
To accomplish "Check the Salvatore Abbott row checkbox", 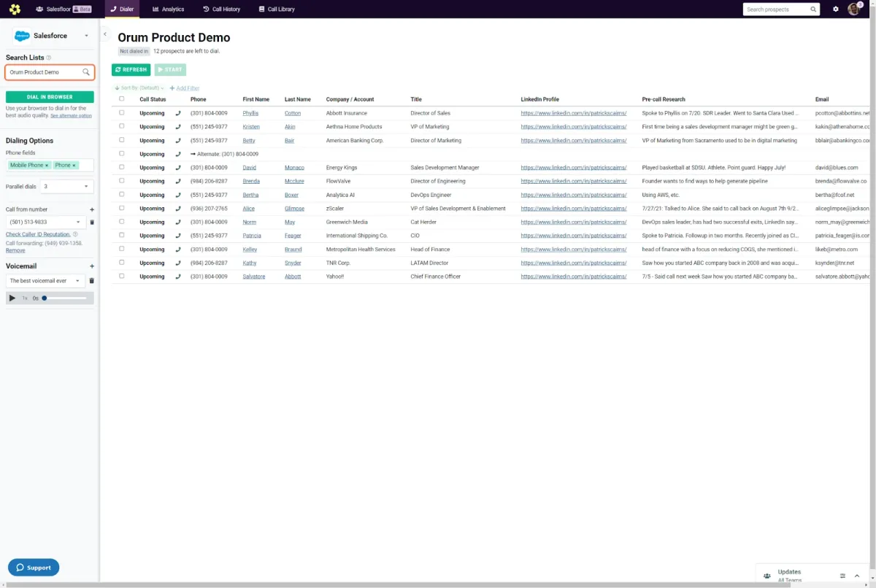I will [x=122, y=276].
